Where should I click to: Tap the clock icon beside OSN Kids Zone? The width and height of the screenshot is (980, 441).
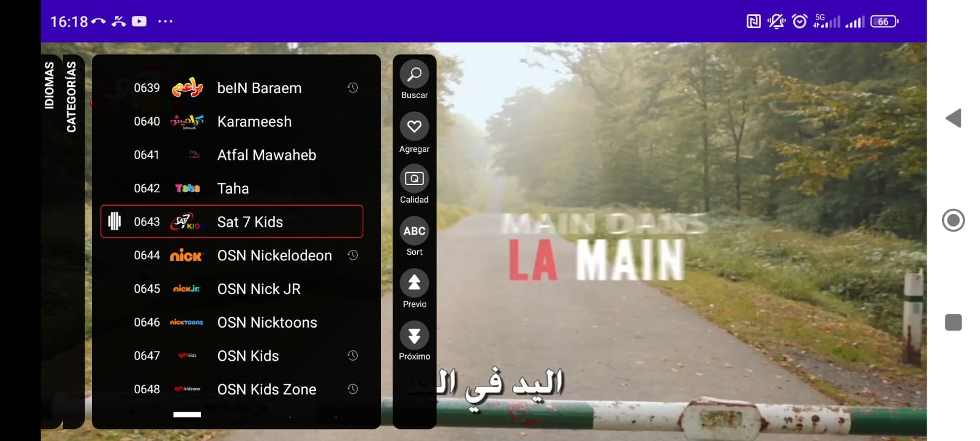tap(353, 389)
